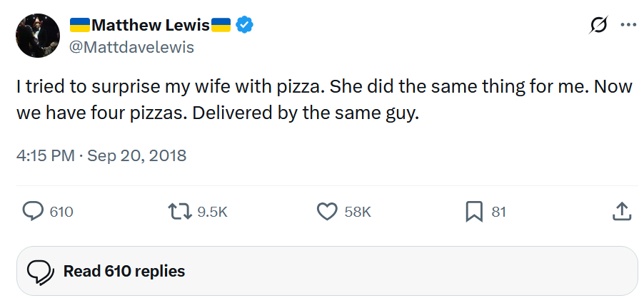Image resolution: width=644 pixels, height=298 pixels.
Task: Open the @Mattdavelewis handle link
Action: point(131,48)
